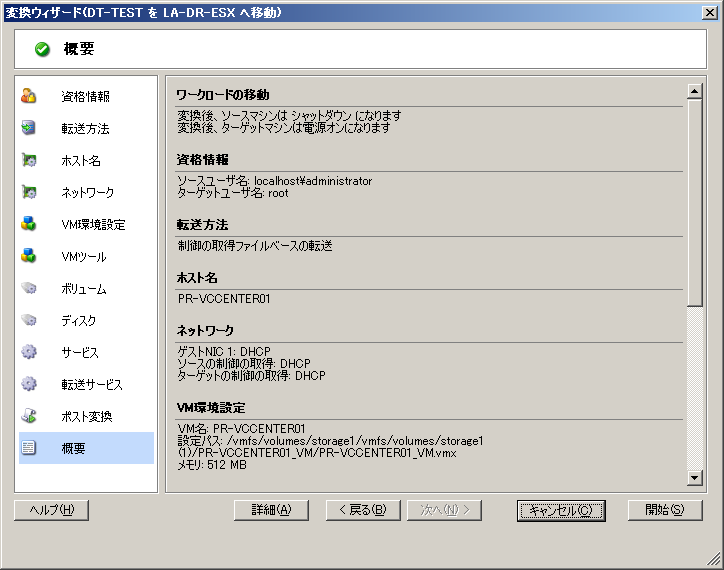Open the ボリューム step
Viewport: 724px width, 570px height.
pyautogui.click(x=84, y=289)
